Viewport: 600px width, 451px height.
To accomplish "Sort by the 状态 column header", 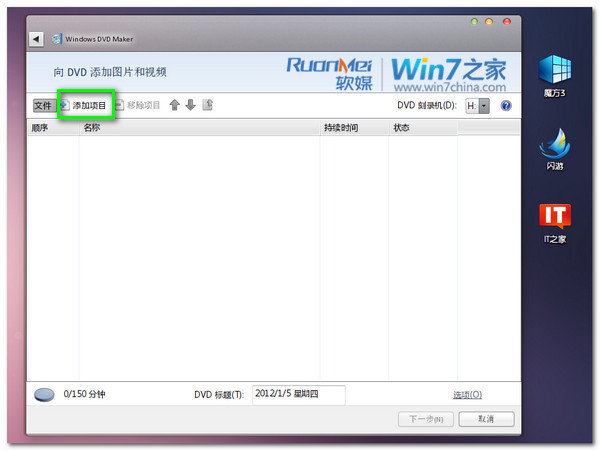I will pyautogui.click(x=423, y=128).
